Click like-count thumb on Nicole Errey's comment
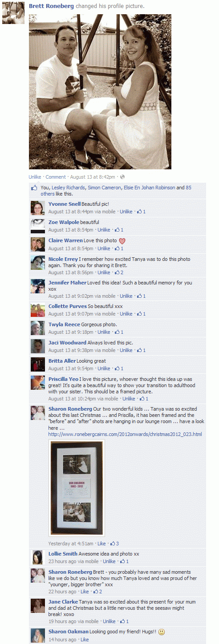 [117, 272]
